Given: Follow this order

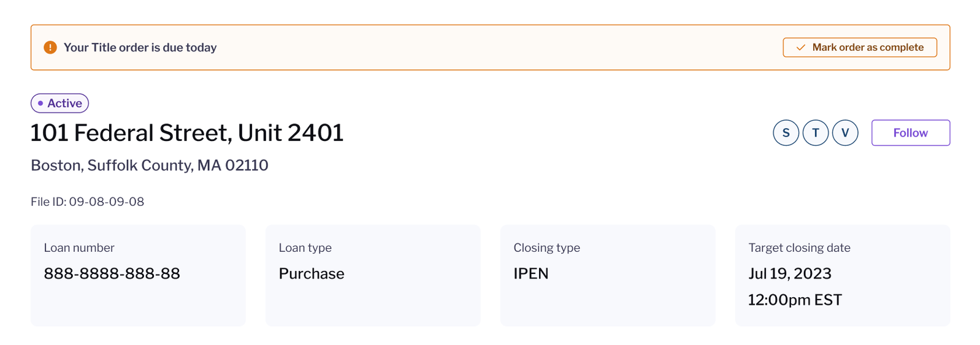Looking at the screenshot, I should tap(911, 133).
